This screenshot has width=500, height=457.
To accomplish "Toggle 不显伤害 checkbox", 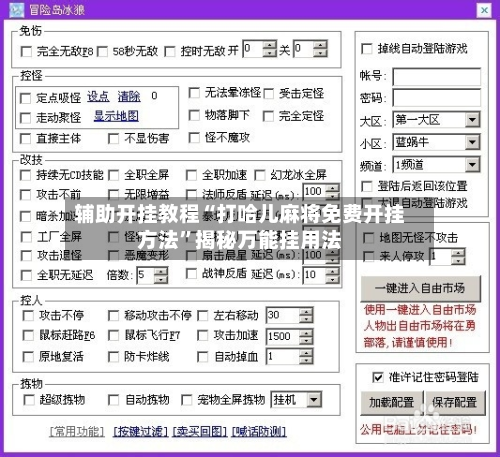I will pos(114,139).
